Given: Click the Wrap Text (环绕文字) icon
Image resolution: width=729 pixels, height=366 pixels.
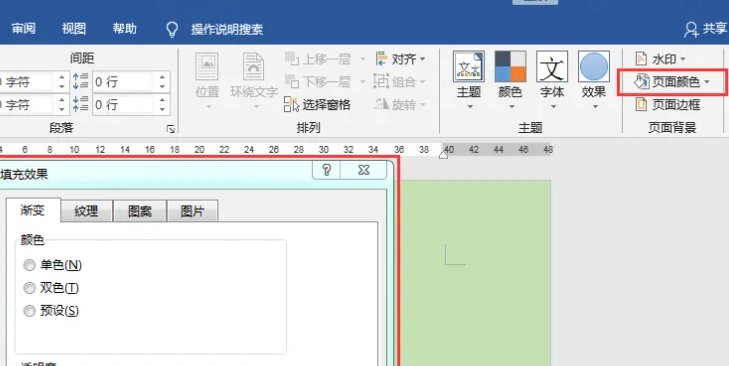Looking at the screenshot, I should 254,67.
